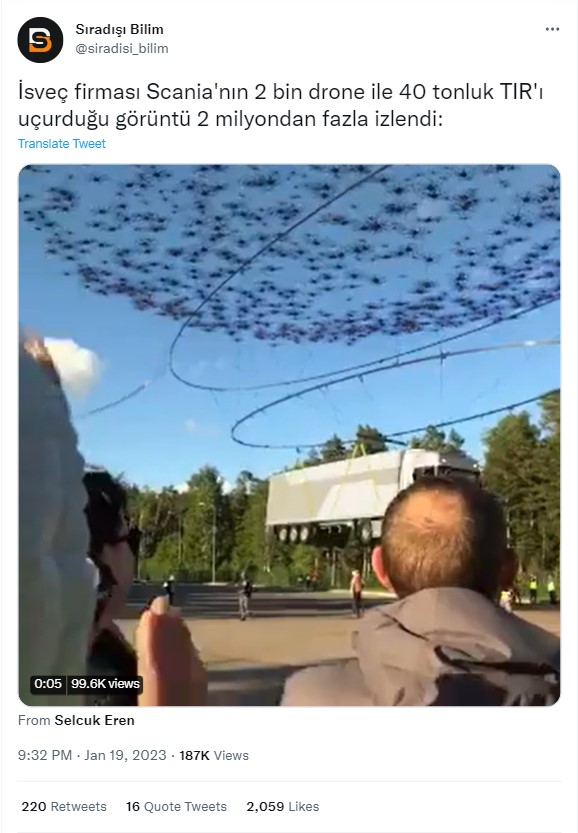Screen dimensions: 578x833
Task: Open Selcuk Eren video source profile
Action: 95,720
